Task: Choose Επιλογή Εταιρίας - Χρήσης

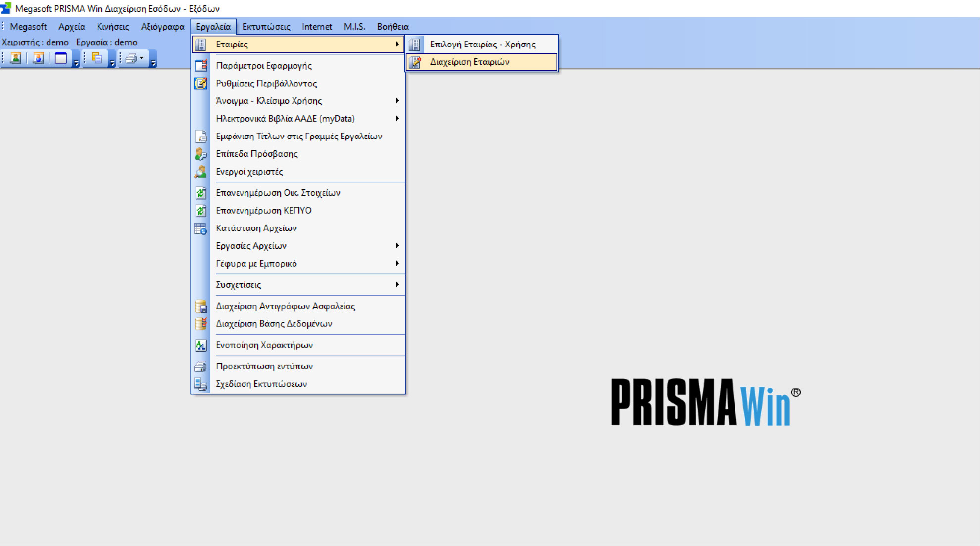Action: click(482, 44)
